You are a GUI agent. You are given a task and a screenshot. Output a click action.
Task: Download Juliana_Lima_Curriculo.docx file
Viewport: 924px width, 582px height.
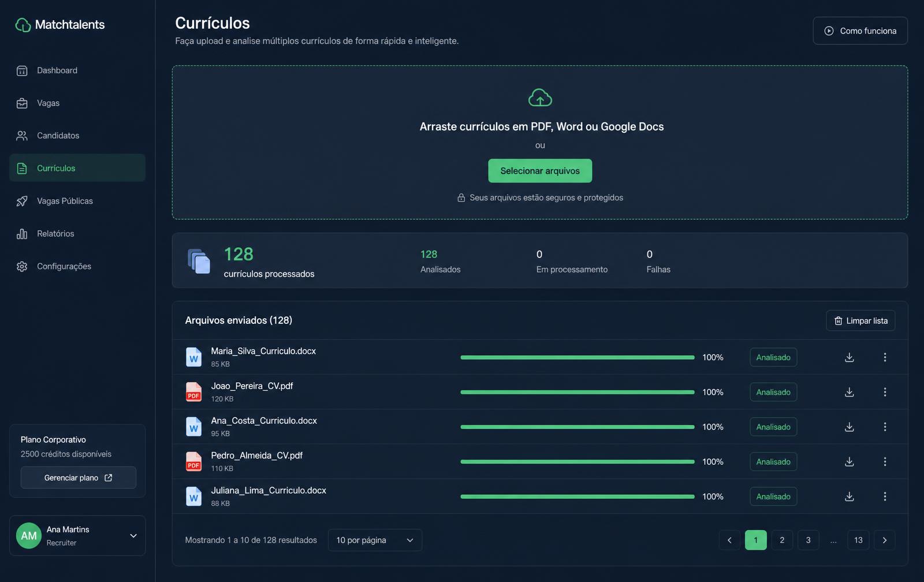[850, 497]
